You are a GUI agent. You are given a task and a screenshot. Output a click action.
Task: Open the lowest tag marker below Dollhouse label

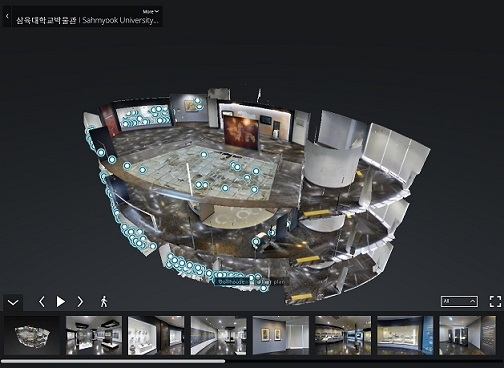point(263,288)
